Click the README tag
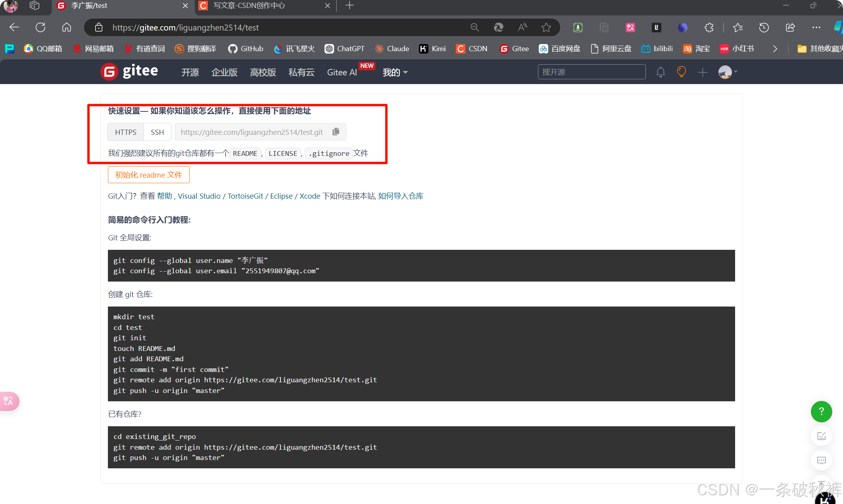 [245, 153]
